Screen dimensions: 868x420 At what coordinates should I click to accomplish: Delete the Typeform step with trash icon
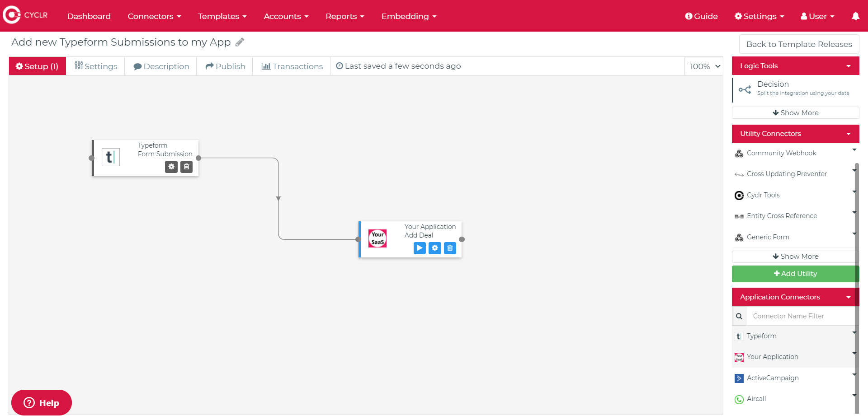(186, 167)
